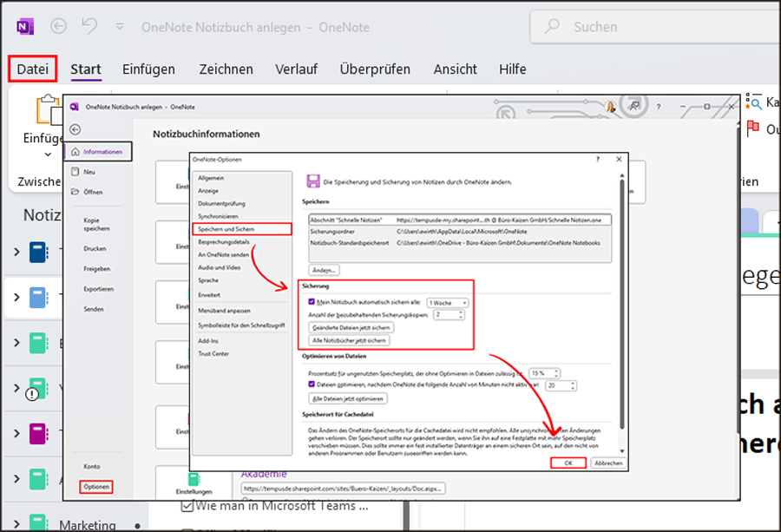The width and height of the screenshot is (781, 532).
Task: Toggle the Dateien optimieren checkbox
Action: [x=312, y=384]
